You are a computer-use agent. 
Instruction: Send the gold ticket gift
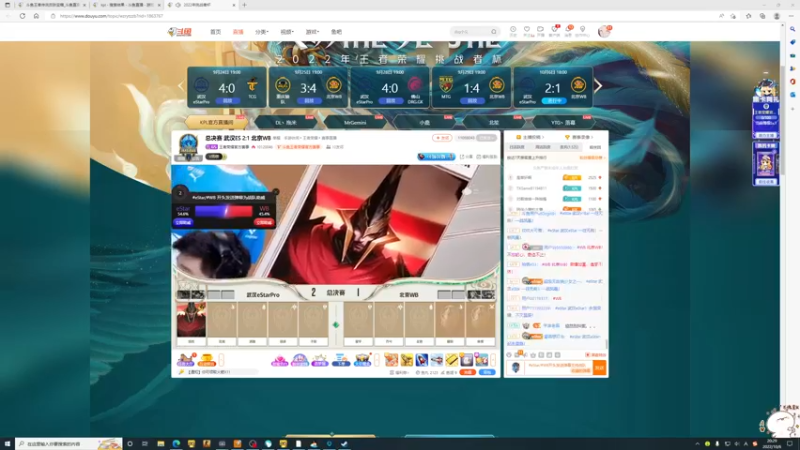pos(452,360)
